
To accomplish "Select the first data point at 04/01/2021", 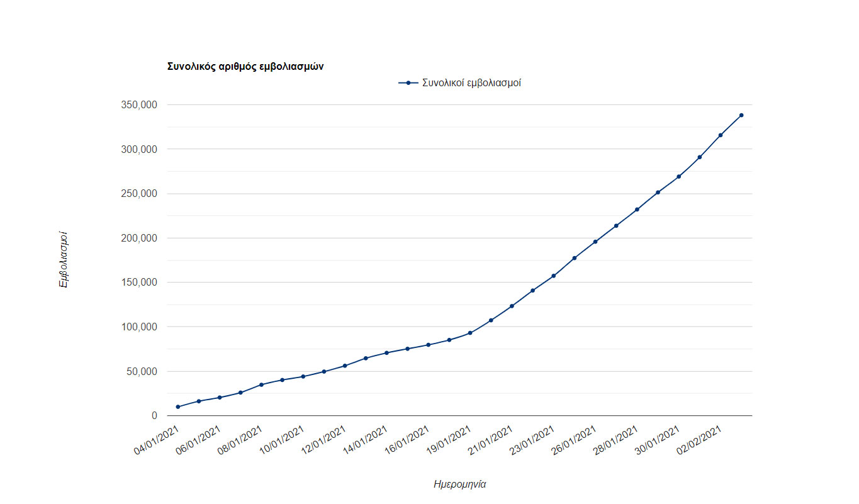I will point(178,407).
